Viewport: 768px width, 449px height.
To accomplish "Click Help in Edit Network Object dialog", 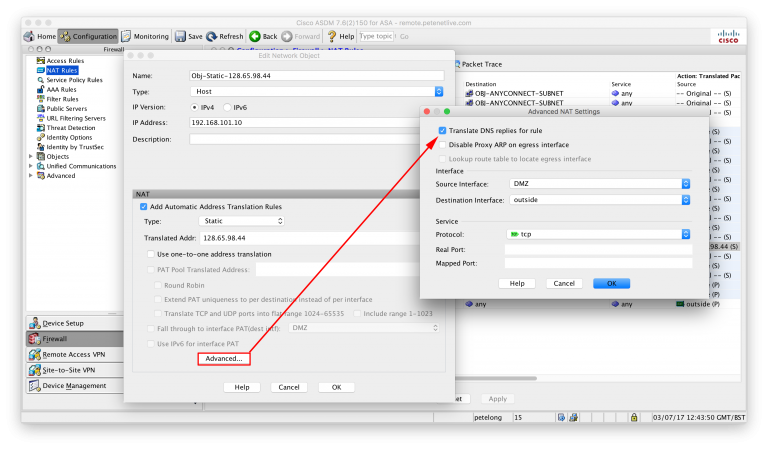I will 242,387.
